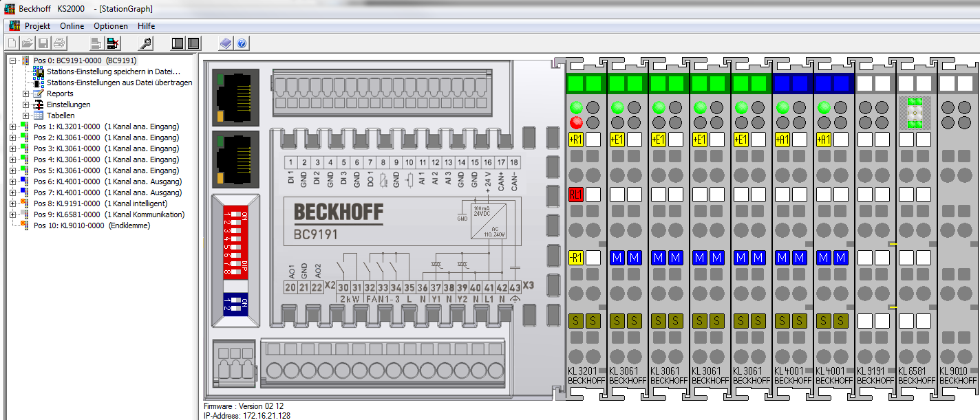
Task: Open the Projekt menu
Action: tap(38, 26)
